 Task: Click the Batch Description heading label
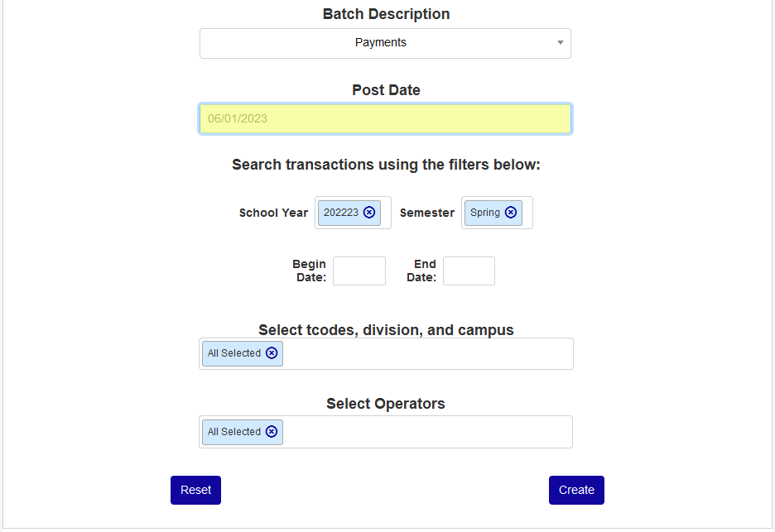point(386,14)
